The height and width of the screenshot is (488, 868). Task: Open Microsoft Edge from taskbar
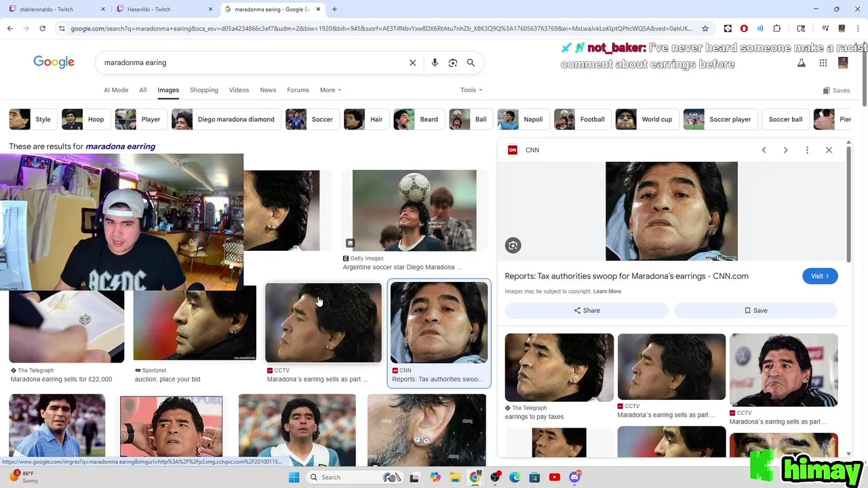click(515, 477)
